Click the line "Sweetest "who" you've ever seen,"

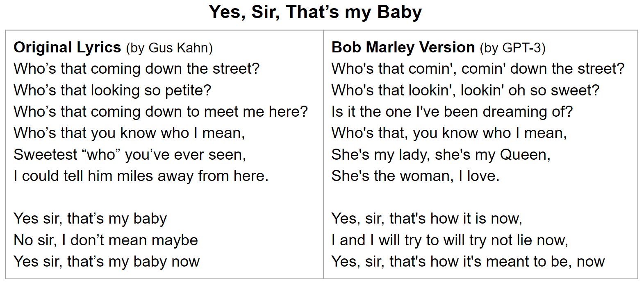[x=130, y=155]
